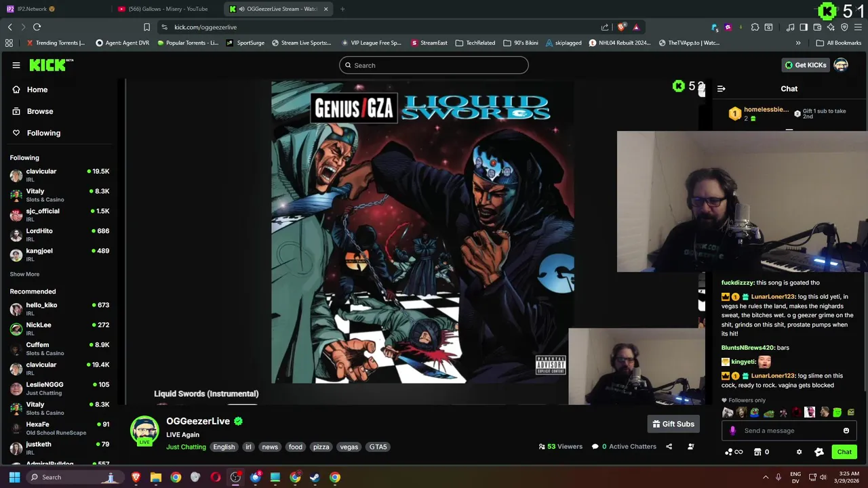Open clavicular channel in Following list
The width and height of the screenshot is (868, 488).
pyautogui.click(x=60, y=175)
